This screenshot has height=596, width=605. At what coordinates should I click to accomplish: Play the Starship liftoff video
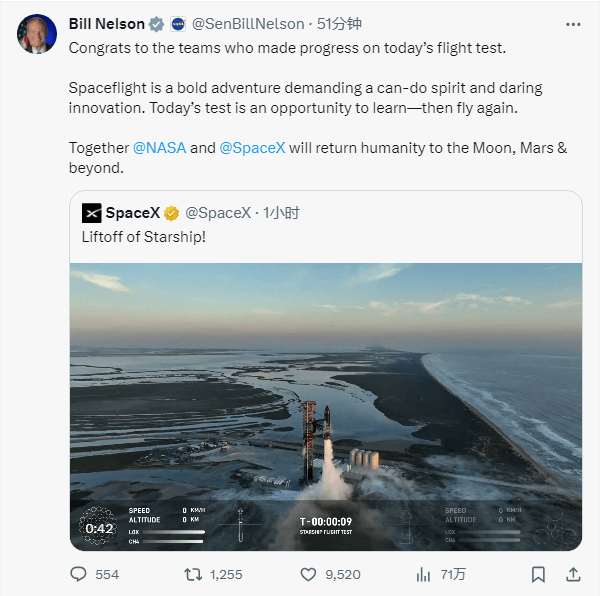pos(326,407)
